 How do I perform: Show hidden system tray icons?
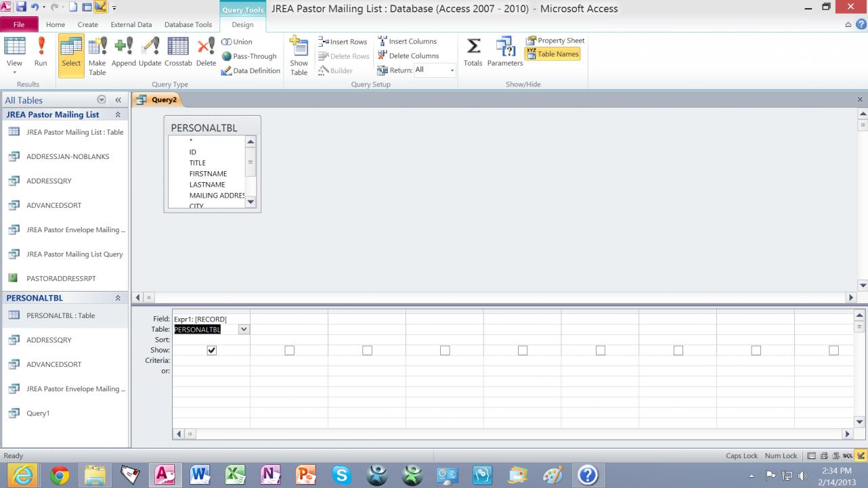click(x=752, y=476)
